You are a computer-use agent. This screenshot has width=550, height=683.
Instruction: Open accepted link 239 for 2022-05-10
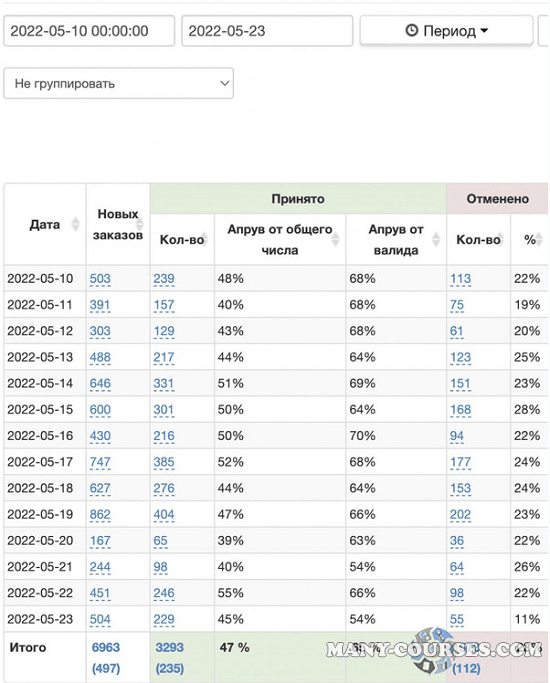[x=164, y=278]
